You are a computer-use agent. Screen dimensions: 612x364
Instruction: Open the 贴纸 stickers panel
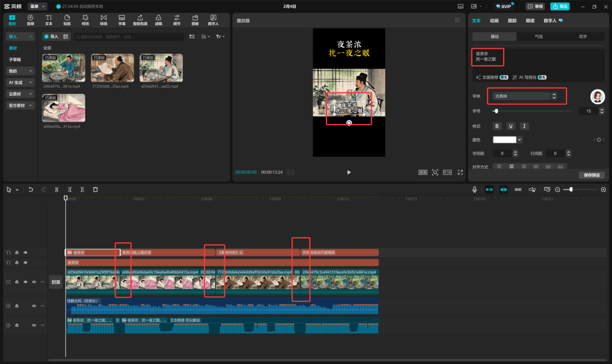[67, 20]
